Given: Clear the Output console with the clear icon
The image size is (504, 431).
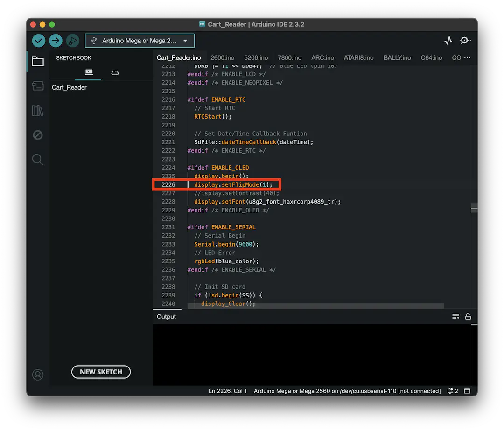Looking at the screenshot, I should (455, 316).
